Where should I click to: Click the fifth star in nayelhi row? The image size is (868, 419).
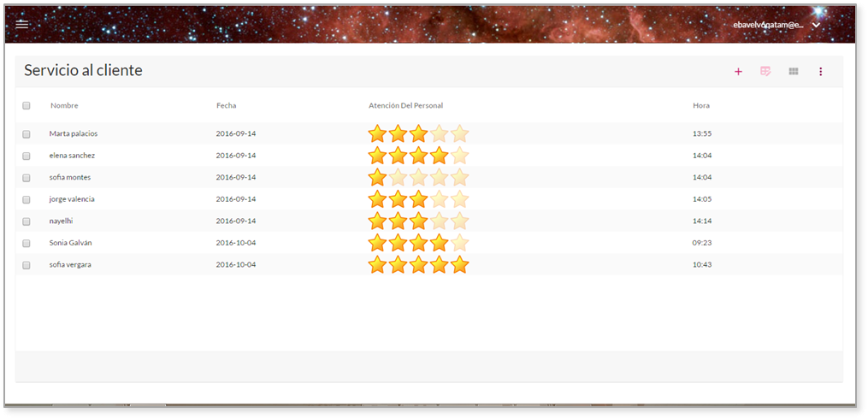point(459,221)
